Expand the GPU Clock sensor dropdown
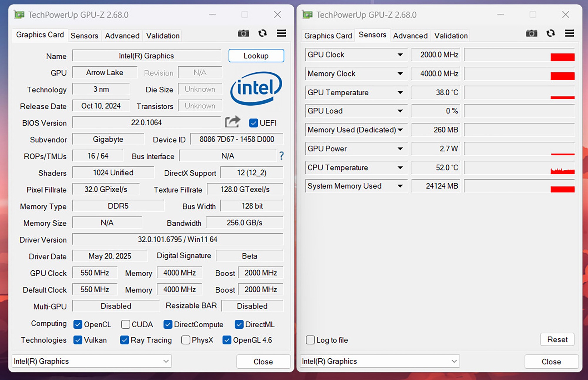 tap(400, 55)
